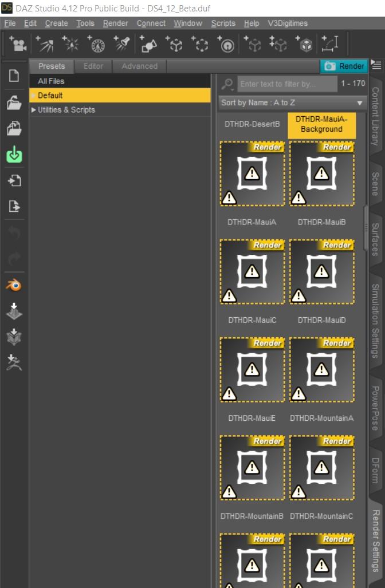Switch to the Advanced tab
The width and height of the screenshot is (385, 588).
tap(140, 66)
